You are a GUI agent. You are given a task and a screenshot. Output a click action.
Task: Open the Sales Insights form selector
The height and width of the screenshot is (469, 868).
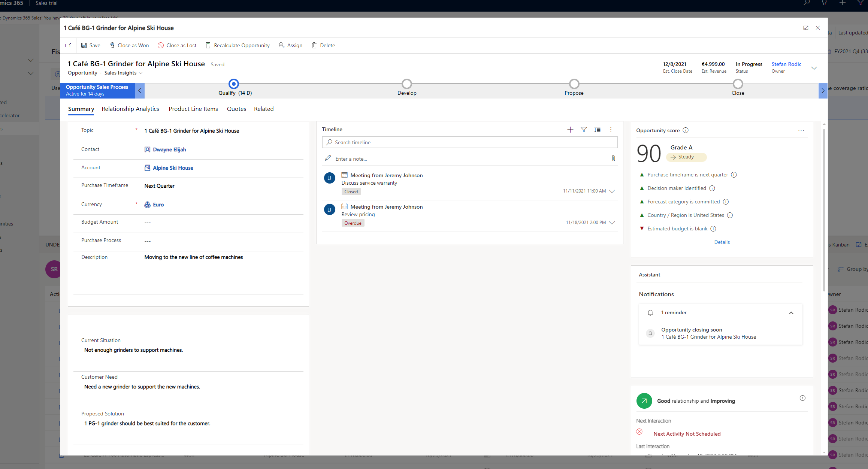(x=123, y=73)
